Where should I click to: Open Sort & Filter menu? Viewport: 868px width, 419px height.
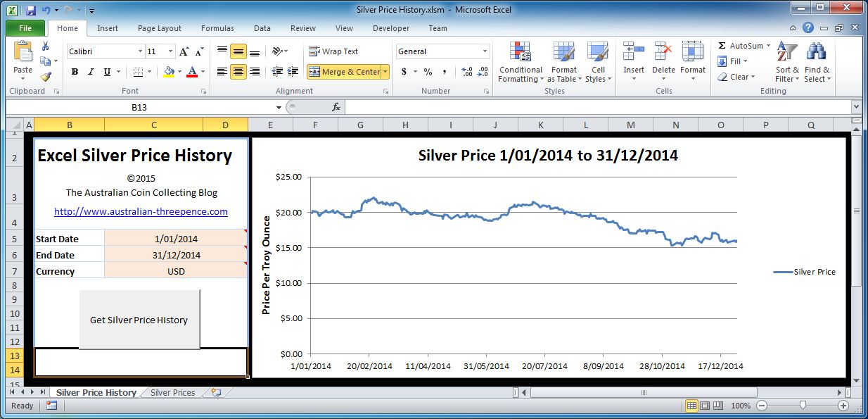pos(787,63)
